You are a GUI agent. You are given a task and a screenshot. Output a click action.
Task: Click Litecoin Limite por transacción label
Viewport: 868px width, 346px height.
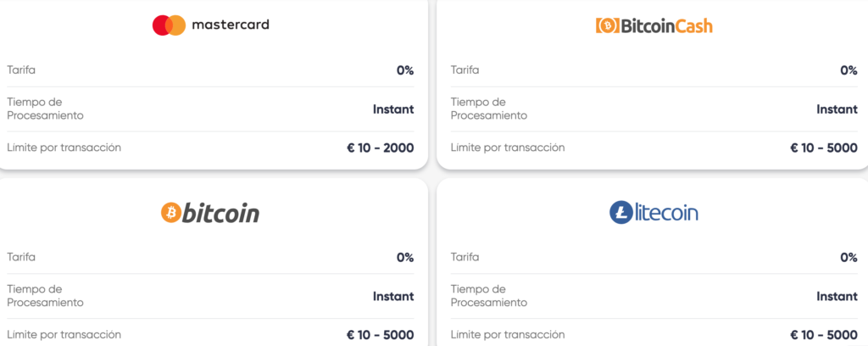tap(508, 334)
